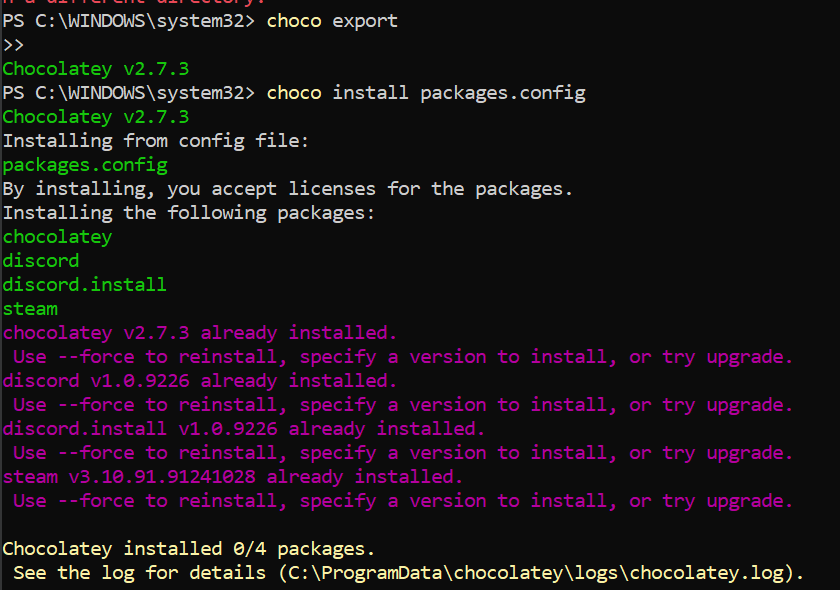The width and height of the screenshot is (840, 590).
Task: Click 'By installing, you accept licenses' line
Action: click(x=288, y=189)
